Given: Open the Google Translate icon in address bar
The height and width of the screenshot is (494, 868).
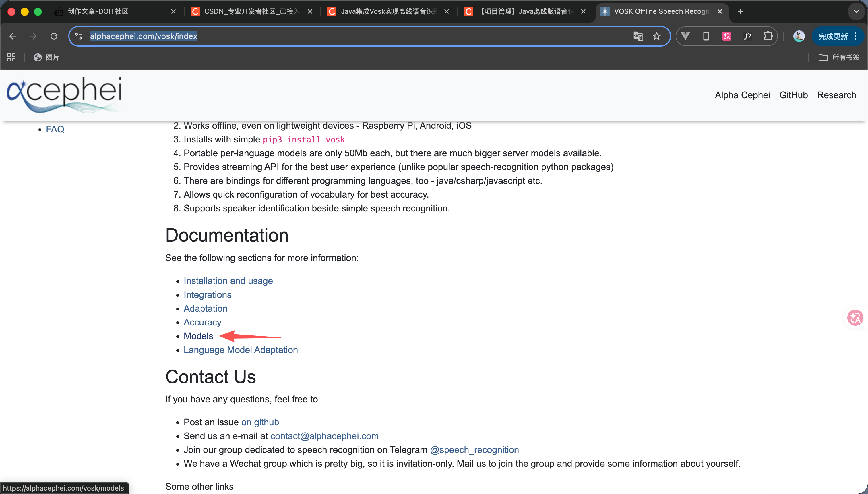Looking at the screenshot, I should click(x=638, y=36).
